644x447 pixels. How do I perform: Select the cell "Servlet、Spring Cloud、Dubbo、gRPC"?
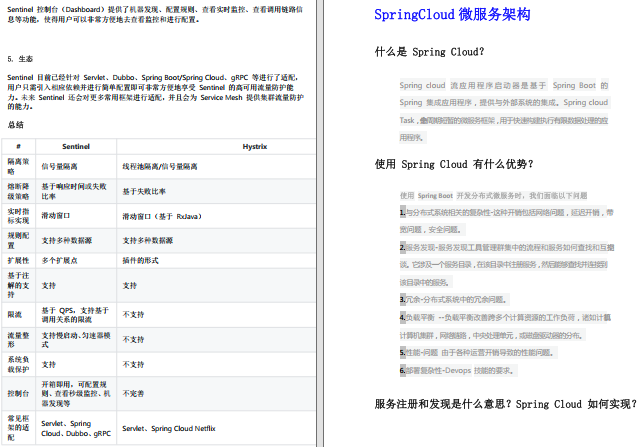pyautogui.click(x=76, y=428)
